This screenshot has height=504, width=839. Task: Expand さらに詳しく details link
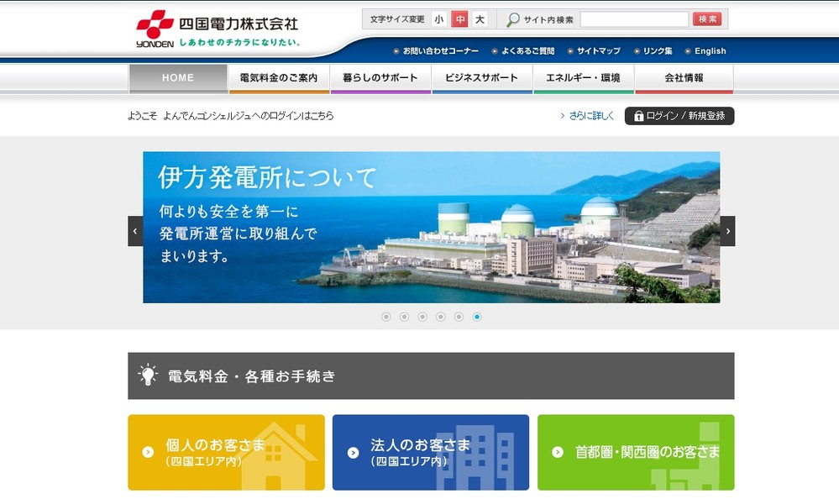(587, 116)
